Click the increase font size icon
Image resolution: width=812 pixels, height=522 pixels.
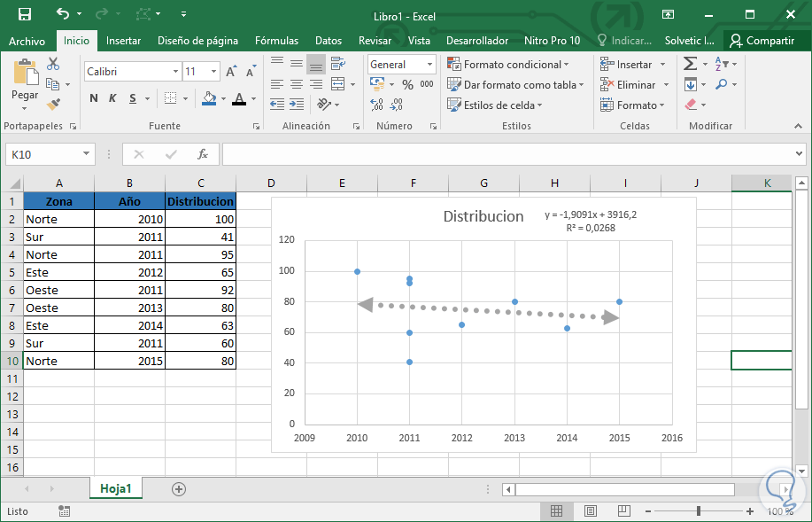point(231,72)
